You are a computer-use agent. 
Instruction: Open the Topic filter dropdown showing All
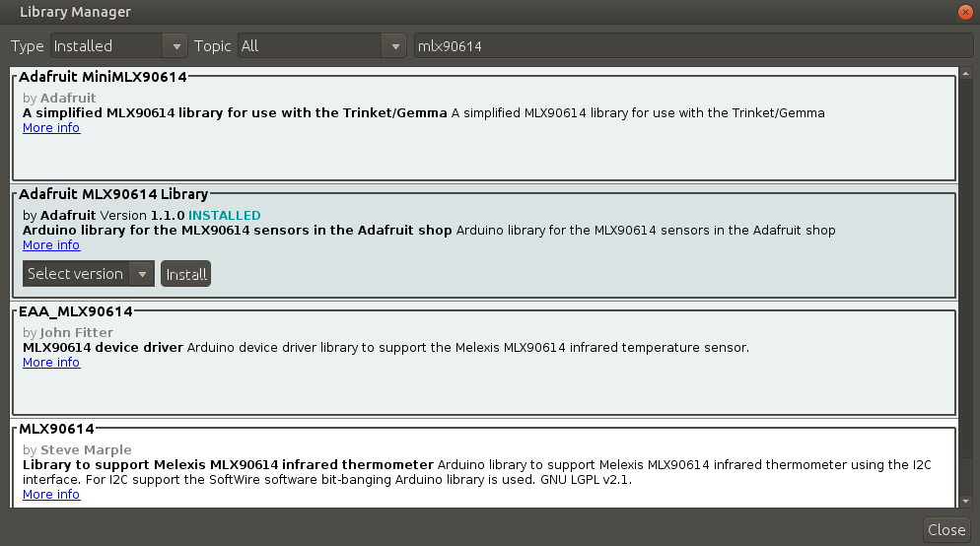pyautogui.click(x=322, y=46)
